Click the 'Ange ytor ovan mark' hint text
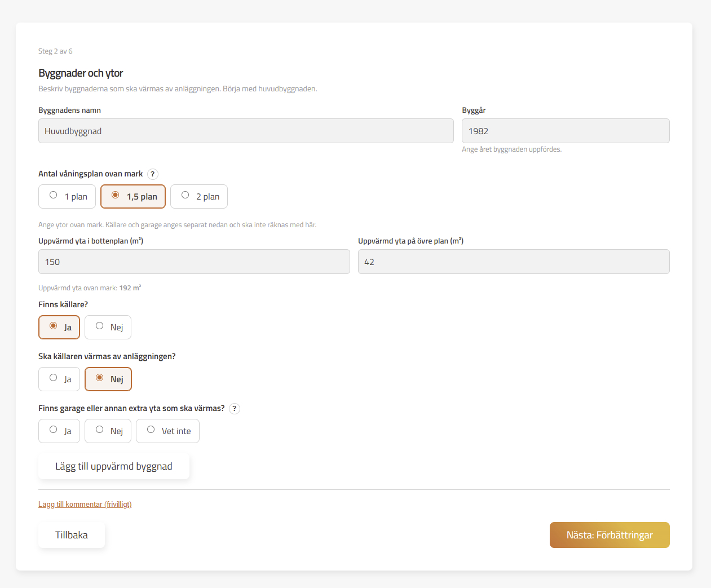This screenshot has width=711, height=588. pyautogui.click(x=178, y=225)
